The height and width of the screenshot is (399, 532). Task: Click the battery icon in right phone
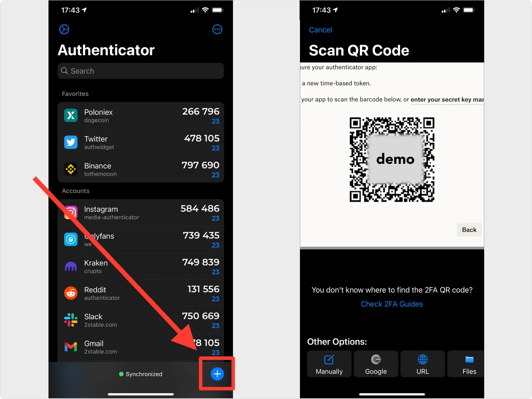tap(469, 10)
